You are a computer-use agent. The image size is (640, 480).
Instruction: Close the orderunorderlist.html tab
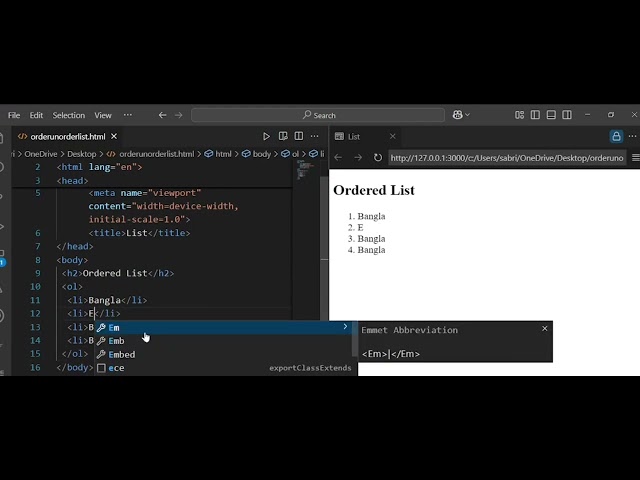pos(114,136)
